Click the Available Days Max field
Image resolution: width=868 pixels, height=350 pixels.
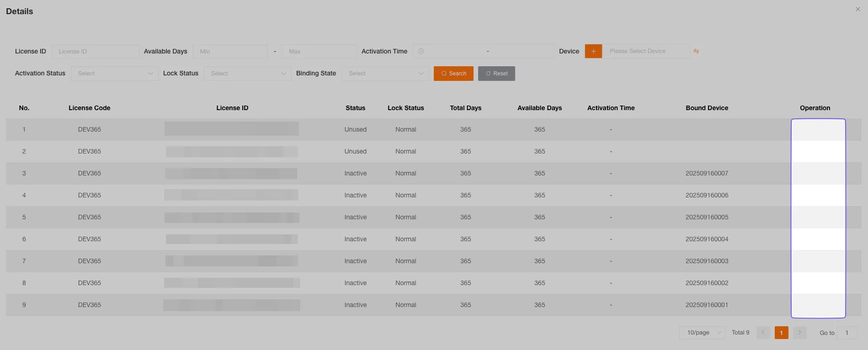click(319, 52)
